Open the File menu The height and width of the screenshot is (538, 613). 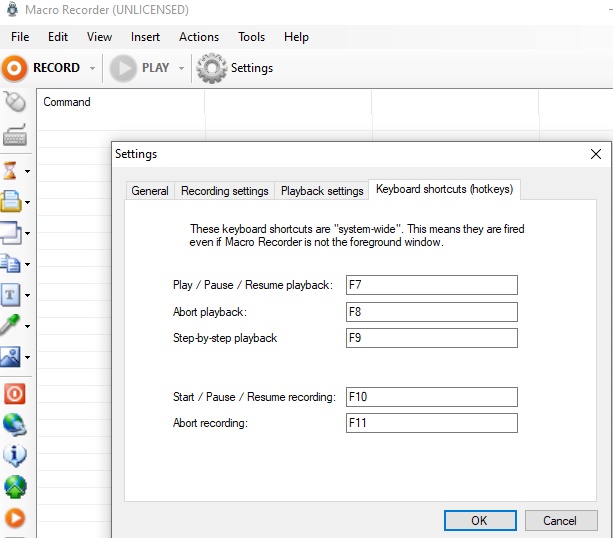click(20, 37)
